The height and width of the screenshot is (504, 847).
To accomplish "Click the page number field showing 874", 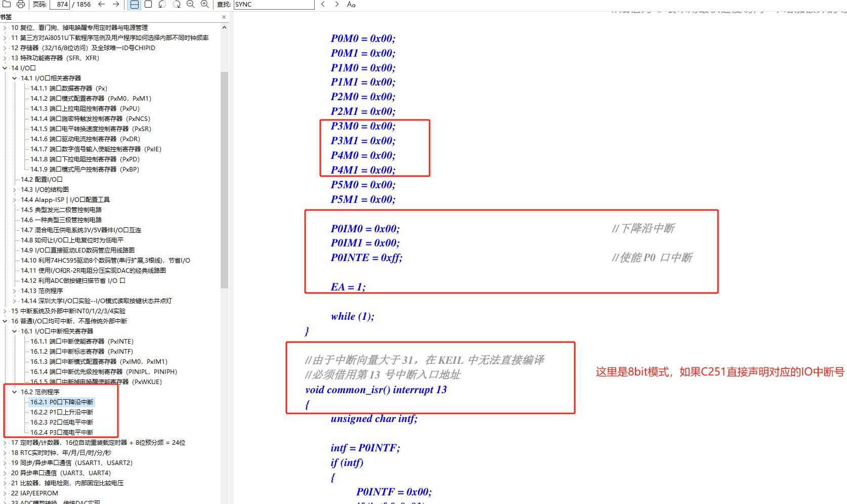I will pos(60,4).
